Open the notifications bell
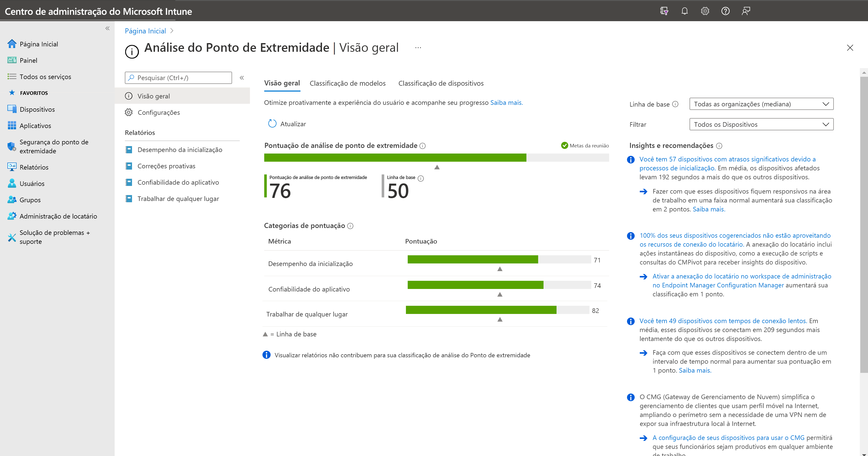Image resolution: width=868 pixels, height=456 pixels. pos(684,11)
